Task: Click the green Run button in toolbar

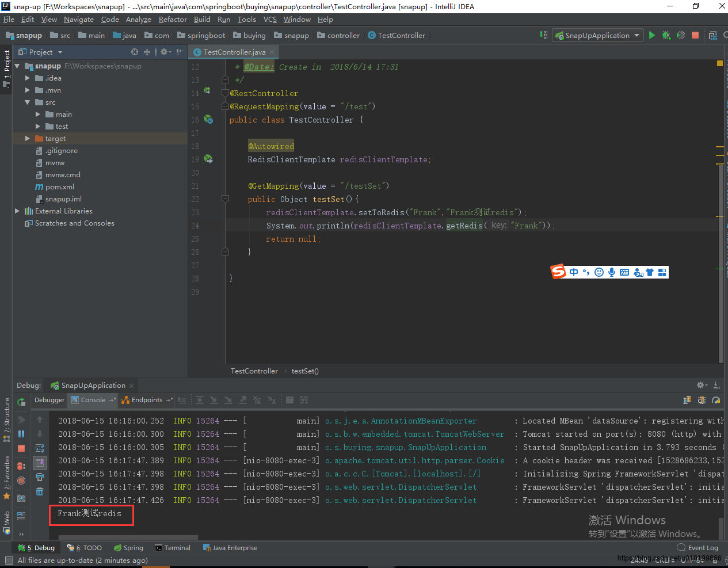Action: coord(651,35)
